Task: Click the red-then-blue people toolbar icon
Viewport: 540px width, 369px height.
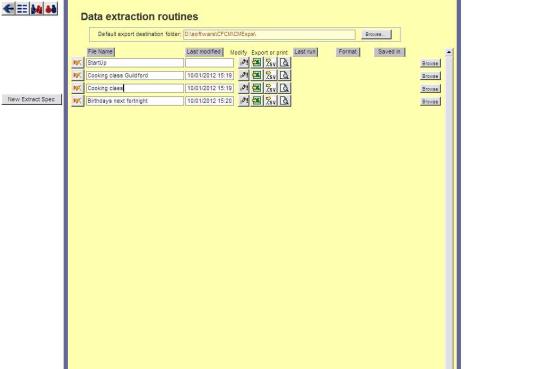Action: (x=51, y=9)
